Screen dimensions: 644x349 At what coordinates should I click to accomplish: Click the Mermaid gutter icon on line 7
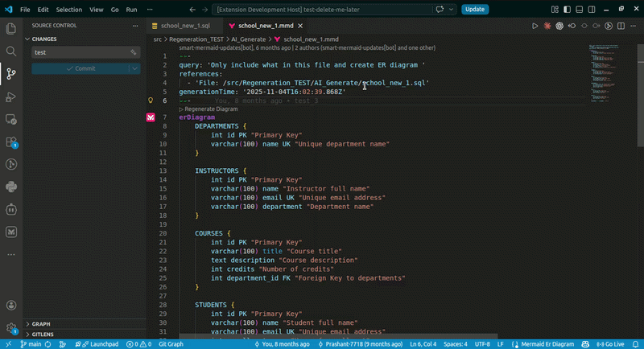coord(151,117)
